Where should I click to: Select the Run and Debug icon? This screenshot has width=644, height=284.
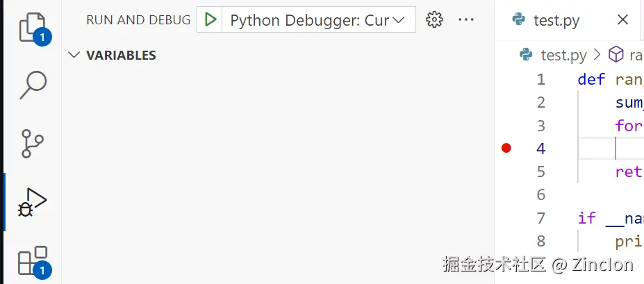coord(32,202)
